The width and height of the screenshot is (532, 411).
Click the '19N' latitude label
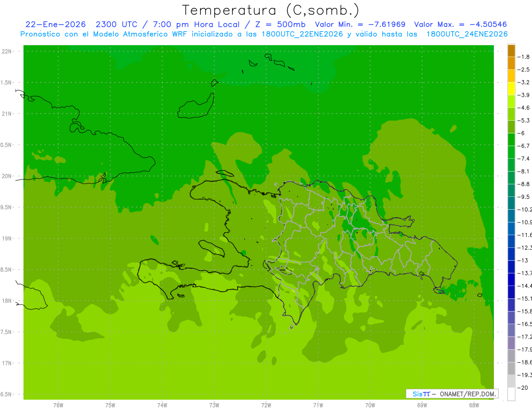[7, 239]
